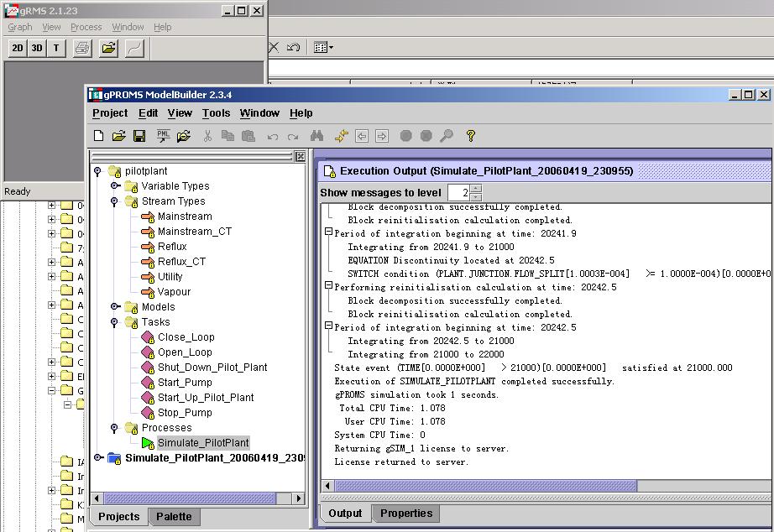The width and height of the screenshot is (774, 532).
Task: Click the yellow question mark help icon
Action: (x=471, y=136)
